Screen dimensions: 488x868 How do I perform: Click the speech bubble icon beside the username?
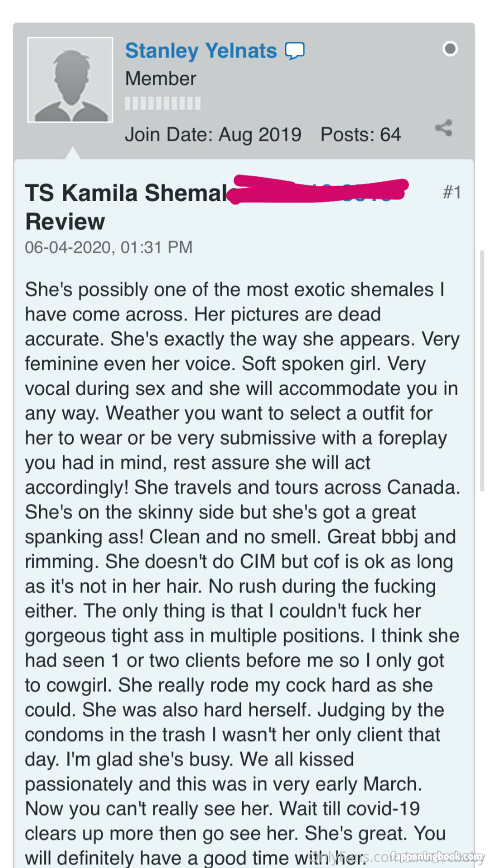(x=295, y=51)
